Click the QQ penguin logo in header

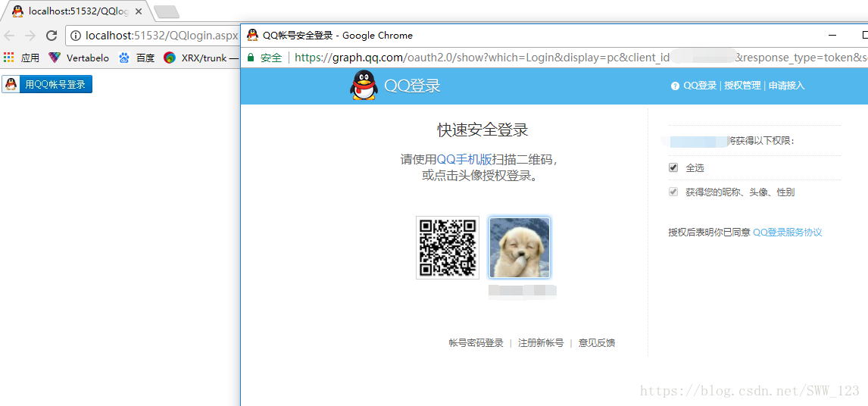click(x=363, y=86)
